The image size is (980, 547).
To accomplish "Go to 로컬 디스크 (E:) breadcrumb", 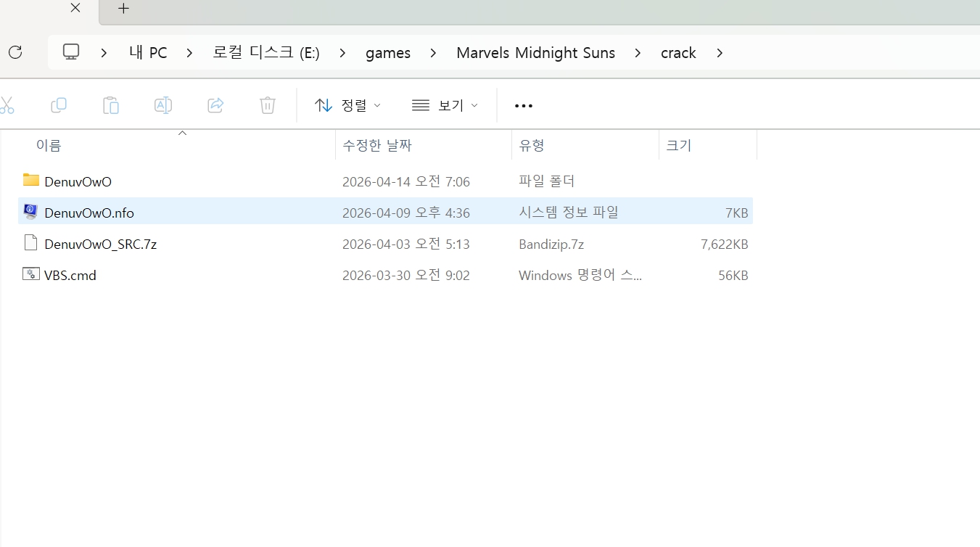I will tap(265, 53).
